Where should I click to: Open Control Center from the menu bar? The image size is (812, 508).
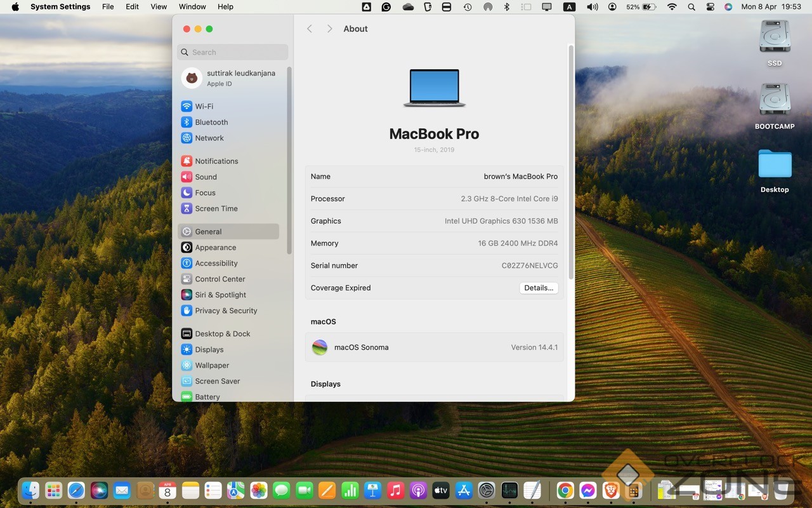tap(710, 7)
